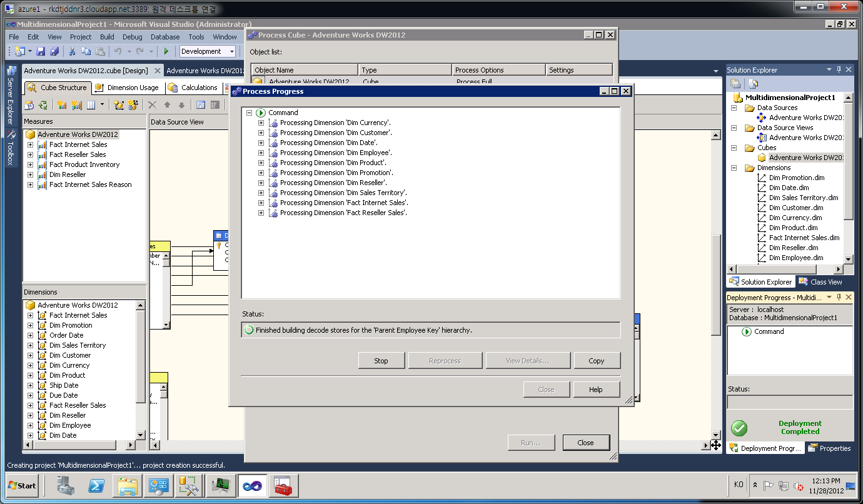
Task: Launch PowerShell from the taskbar
Action: coord(97,485)
